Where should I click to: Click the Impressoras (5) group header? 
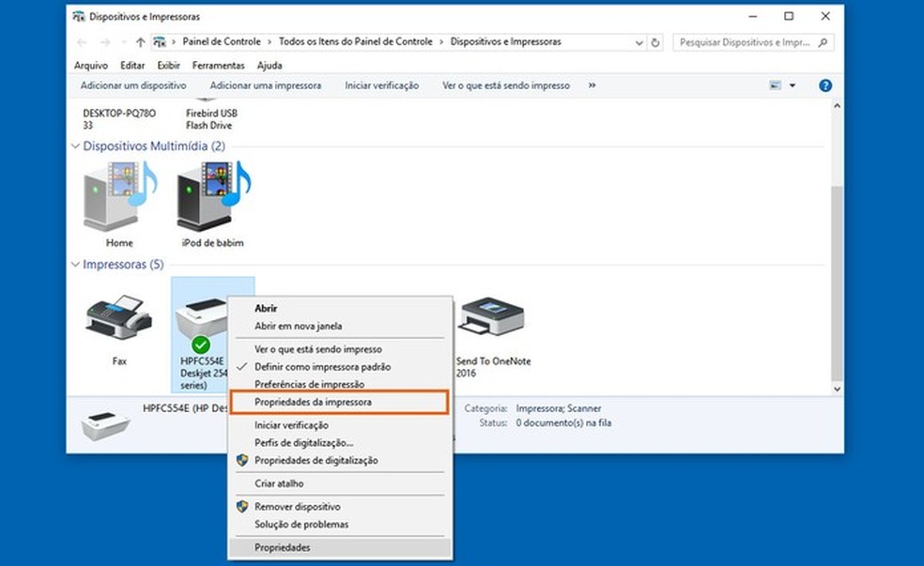pos(123,265)
